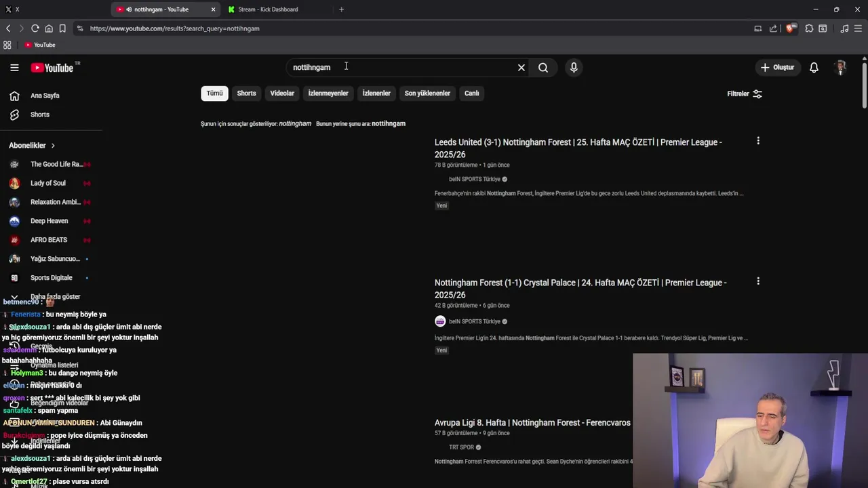This screenshot has width=868, height=488.
Task: Close the nottihngam YouTube tab
Action: (x=213, y=9)
